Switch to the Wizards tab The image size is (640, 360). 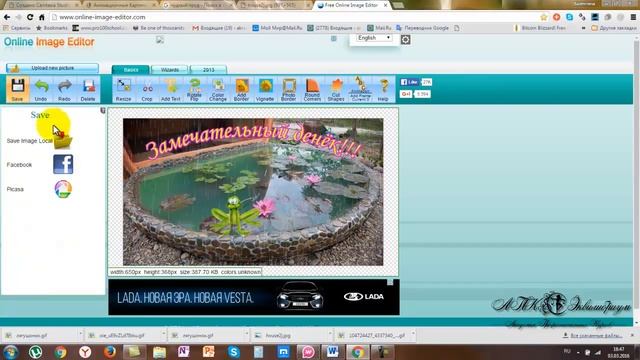pyautogui.click(x=169, y=70)
